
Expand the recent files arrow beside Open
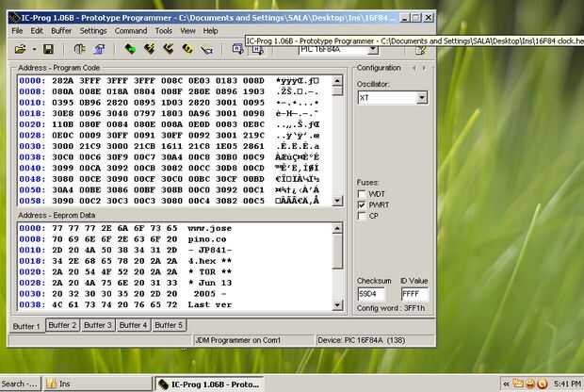click(34, 49)
